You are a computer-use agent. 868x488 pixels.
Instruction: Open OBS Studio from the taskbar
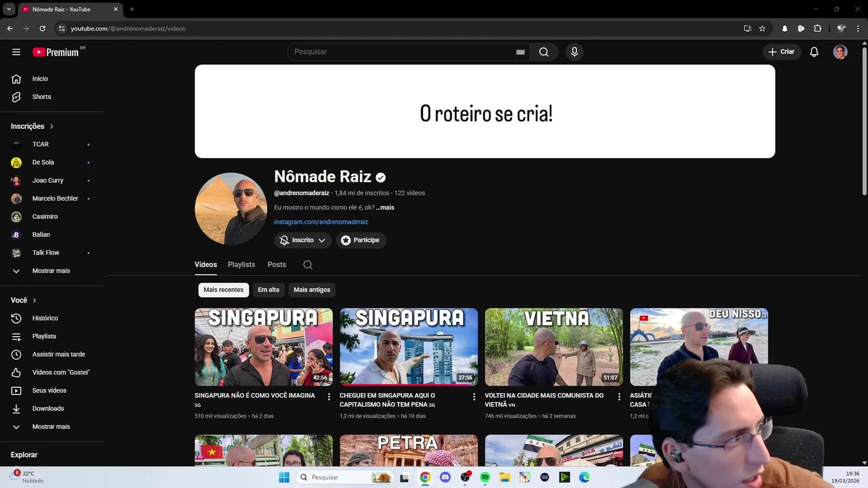point(465,477)
